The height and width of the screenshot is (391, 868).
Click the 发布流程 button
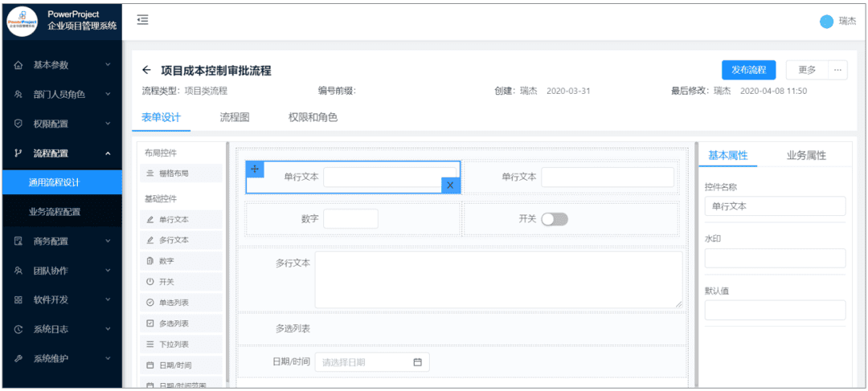[x=749, y=70]
